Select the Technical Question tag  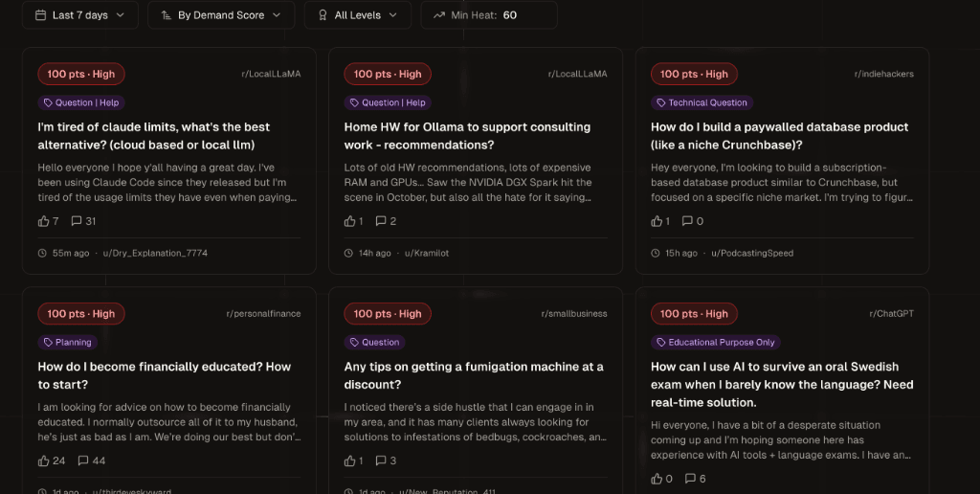click(x=702, y=102)
